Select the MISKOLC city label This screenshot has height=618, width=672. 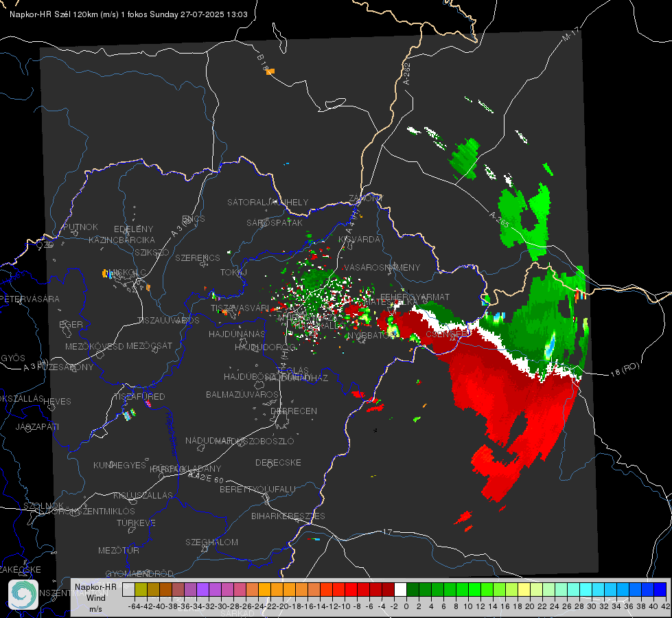[x=128, y=273]
